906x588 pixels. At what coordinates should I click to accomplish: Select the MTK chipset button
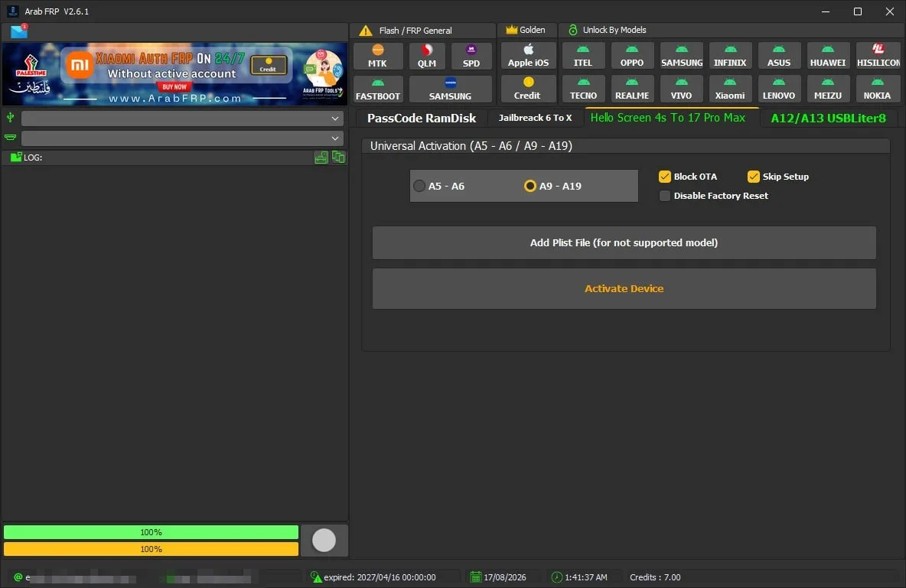tap(378, 56)
